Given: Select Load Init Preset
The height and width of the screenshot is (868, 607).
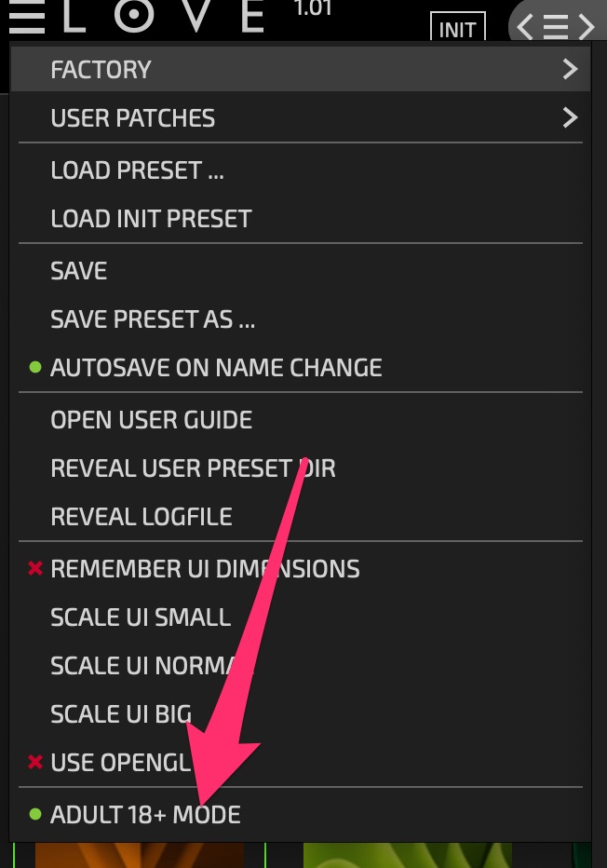Looking at the screenshot, I should point(151,219).
